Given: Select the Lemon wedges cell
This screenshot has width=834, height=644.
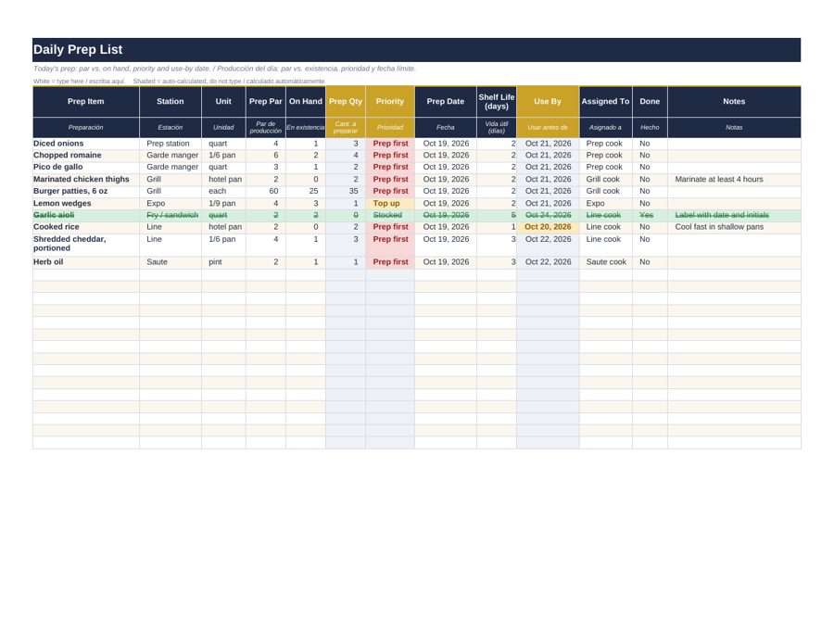Looking at the screenshot, I should pyautogui.click(x=85, y=203).
